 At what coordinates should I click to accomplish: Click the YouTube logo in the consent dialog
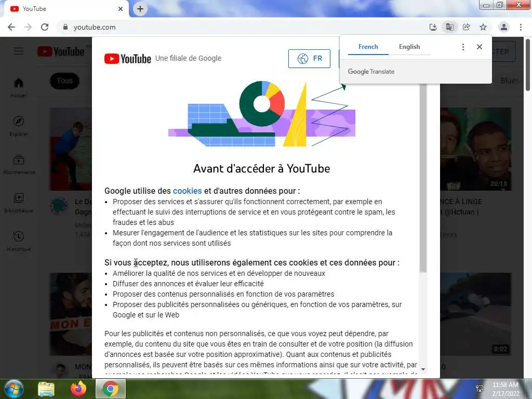(x=128, y=59)
